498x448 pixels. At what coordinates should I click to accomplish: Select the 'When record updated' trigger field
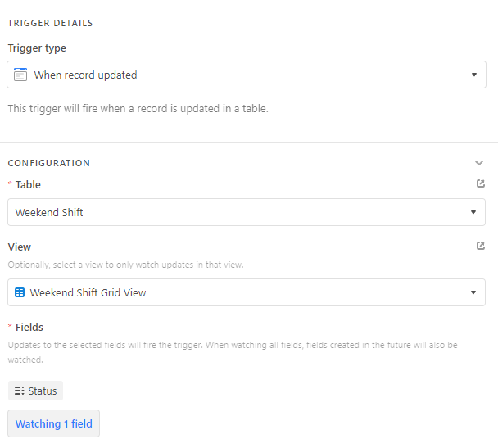(247, 75)
